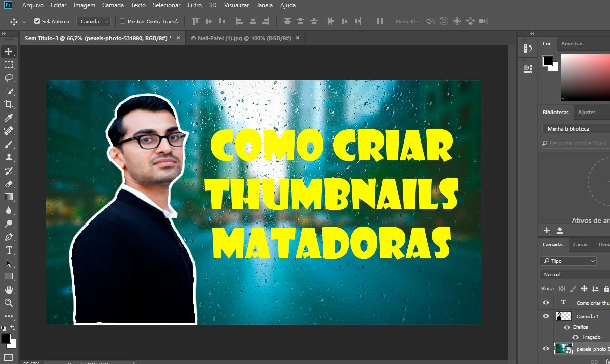Hide the pexels-photo background layer
610x364 pixels.
click(x=546, y=348)
